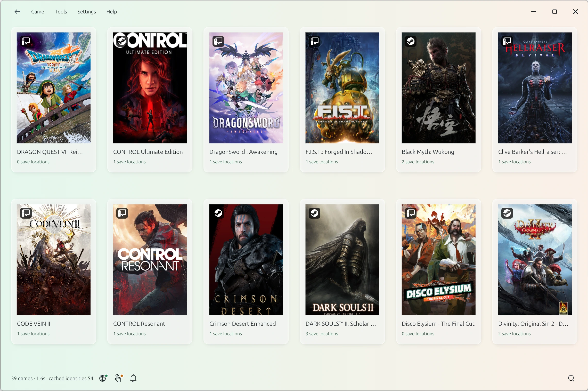This screenshot has height=391, width=588.
Task: Click the PC source icon on DragonSword cover
Action: [218, 41]
